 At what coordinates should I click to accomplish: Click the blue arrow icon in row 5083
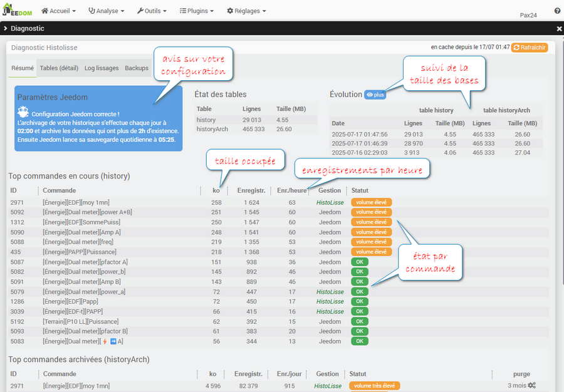[113, 341]
